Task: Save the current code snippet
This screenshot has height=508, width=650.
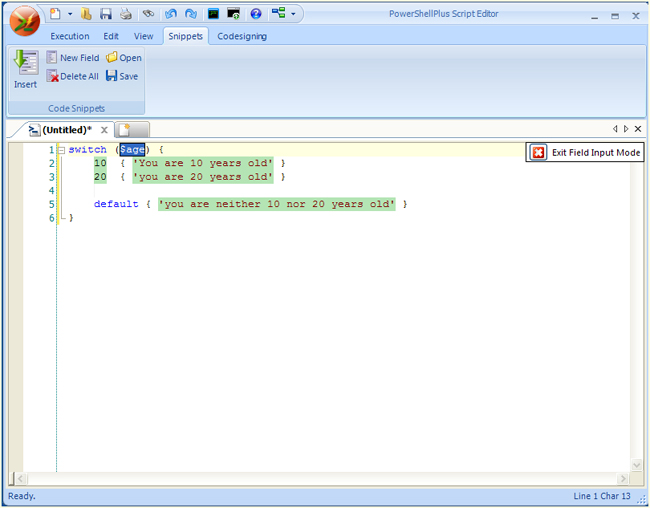Action: click(x=122, y=76)
